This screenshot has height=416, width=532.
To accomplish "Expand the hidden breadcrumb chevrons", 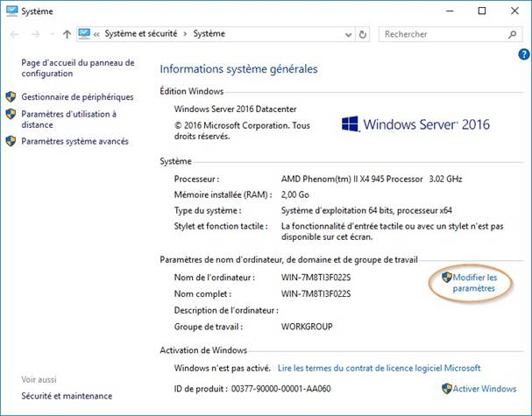I will [x=96, y=34].
